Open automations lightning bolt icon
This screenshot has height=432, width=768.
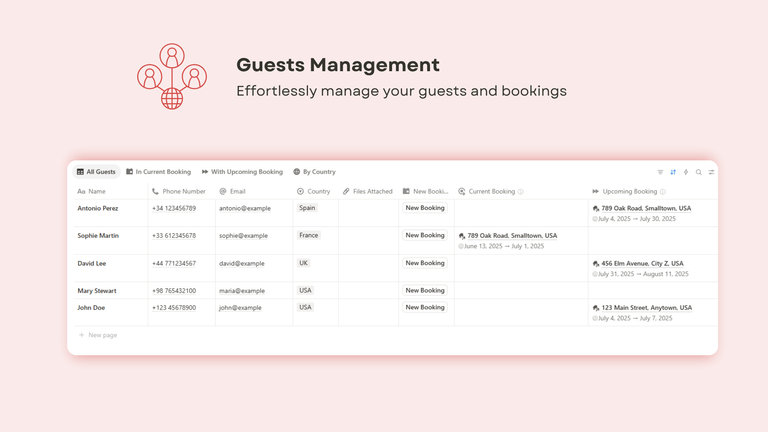pyautogui.click(x=686, y=172)
